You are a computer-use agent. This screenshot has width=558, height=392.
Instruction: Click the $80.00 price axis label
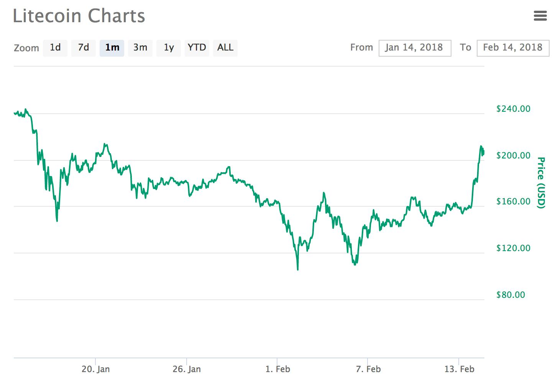point(510,295)
